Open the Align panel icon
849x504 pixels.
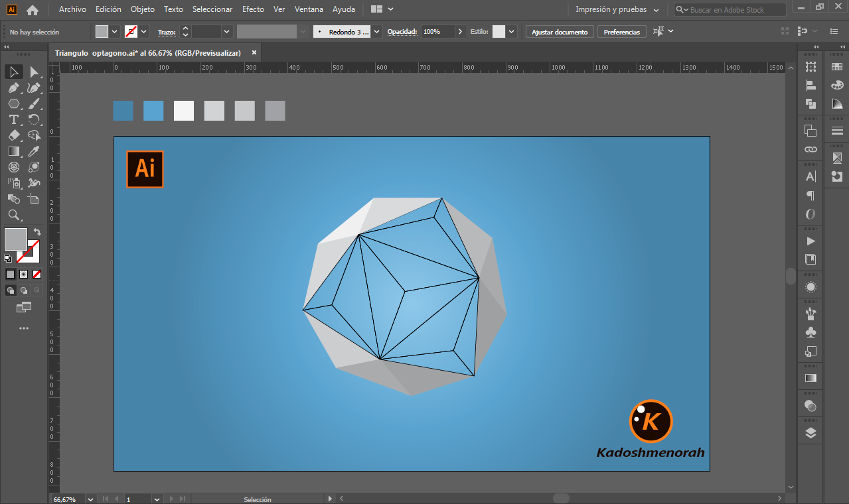pyautogui.click(x=810, y=85)
